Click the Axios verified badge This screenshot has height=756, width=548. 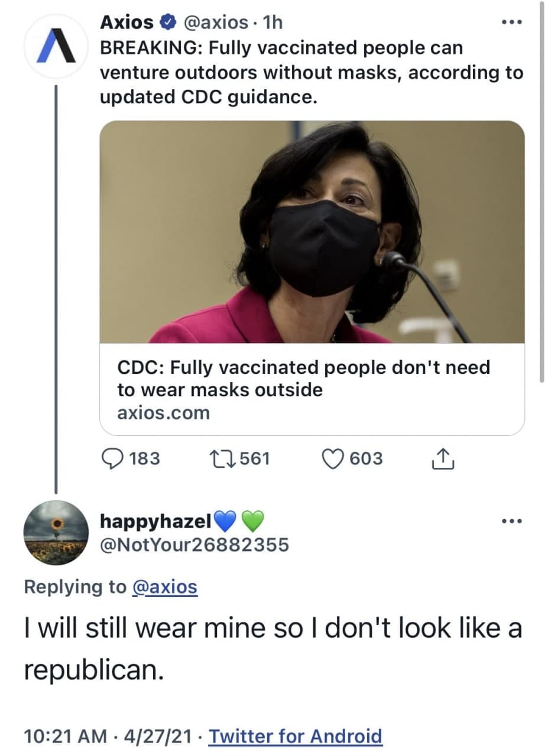168,22
